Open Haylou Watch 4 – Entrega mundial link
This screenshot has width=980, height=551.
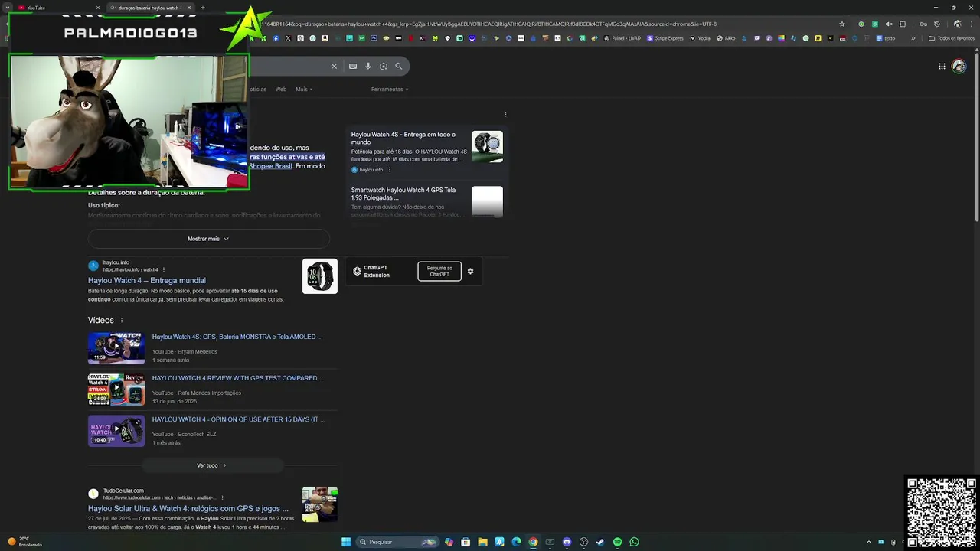click(147, 281)
